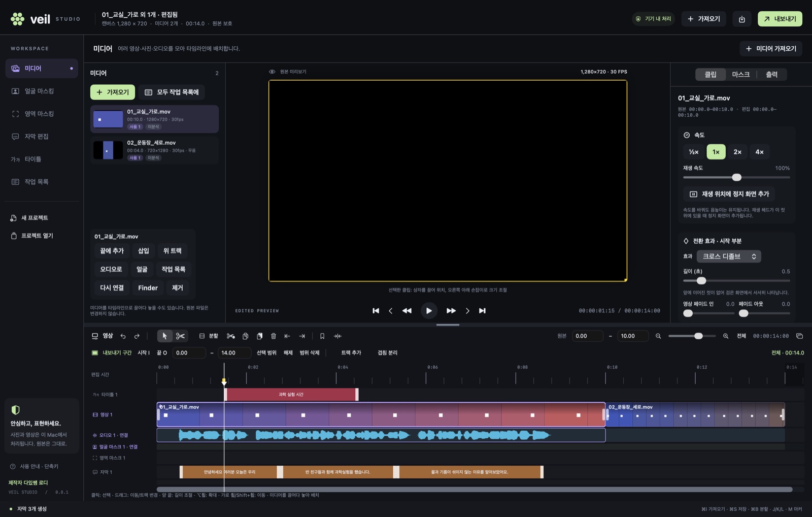Click the 재생 속도 slider handle
The width and height of the screenshot is (812, 517).
(737, 177)
